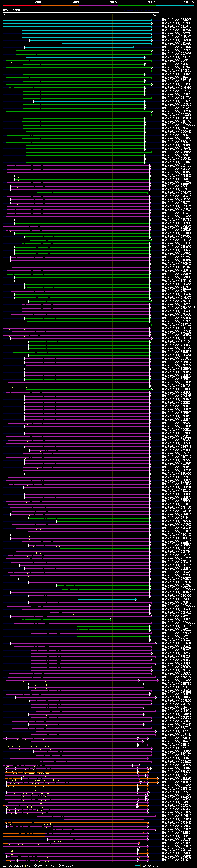Select the UniRef100_Q3AYW0 label
197x868 pixels.
[x=177, y=386]
